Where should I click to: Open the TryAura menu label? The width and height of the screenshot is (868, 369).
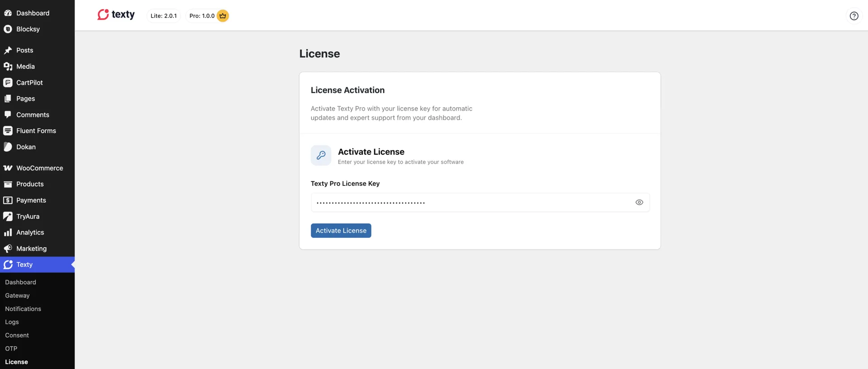pyautogui.click(x=28, y=217)
